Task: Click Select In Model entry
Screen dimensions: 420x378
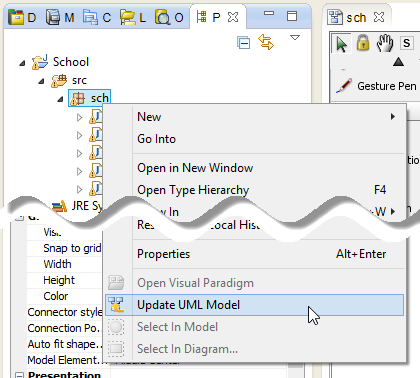Action: pos(255,327)
